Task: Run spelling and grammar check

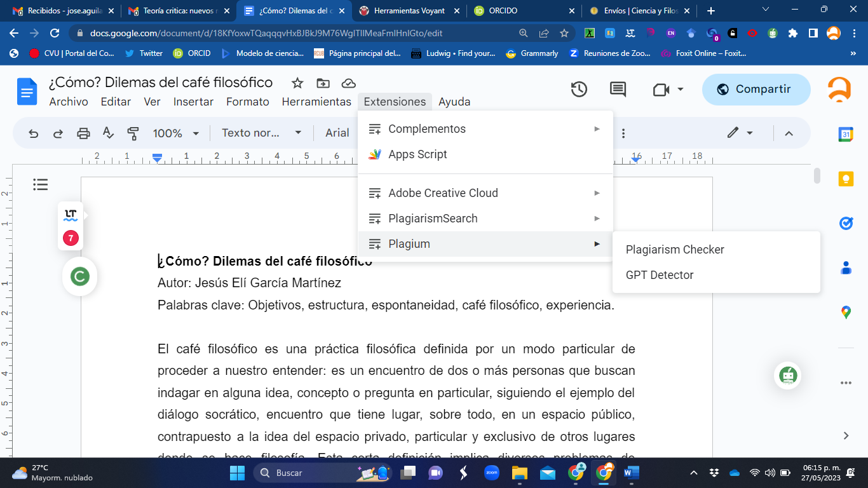Action: (x=108, y=133)
